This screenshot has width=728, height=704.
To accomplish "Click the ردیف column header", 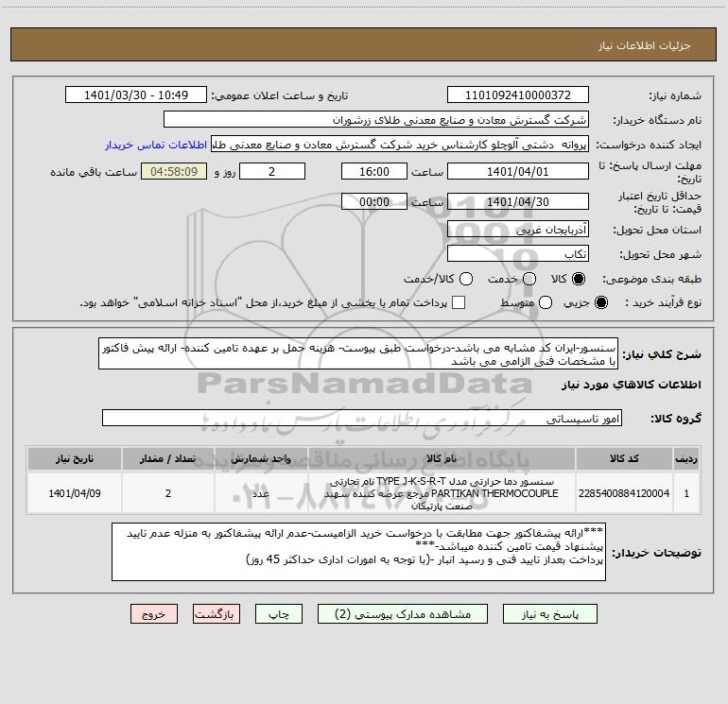I will [686, 458].
